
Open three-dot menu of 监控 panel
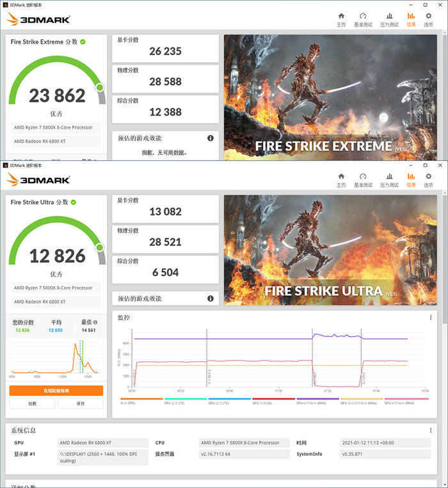(x=431, y=318)
